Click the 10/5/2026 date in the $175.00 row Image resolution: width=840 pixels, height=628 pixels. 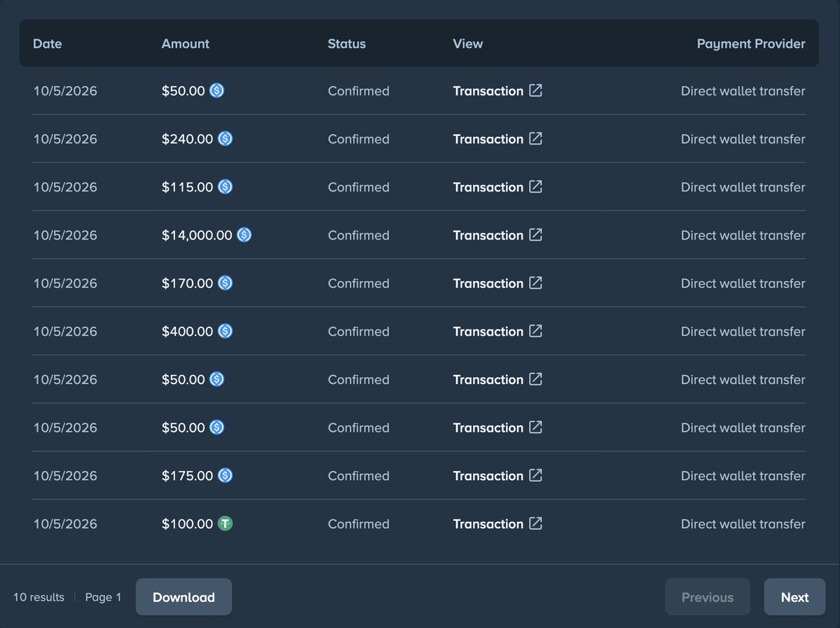[65, 475]
